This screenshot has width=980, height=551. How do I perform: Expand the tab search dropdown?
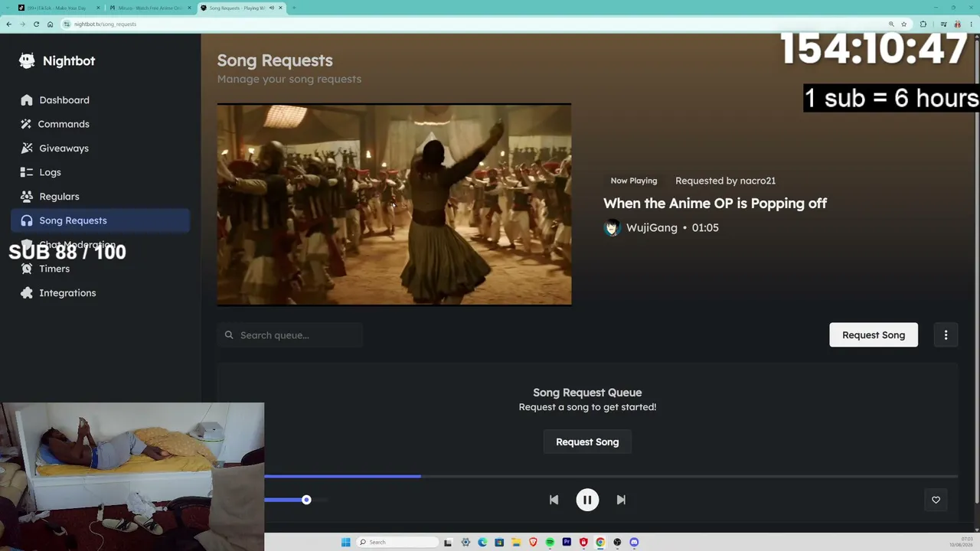pyautogui.click(x=6, y=8)
